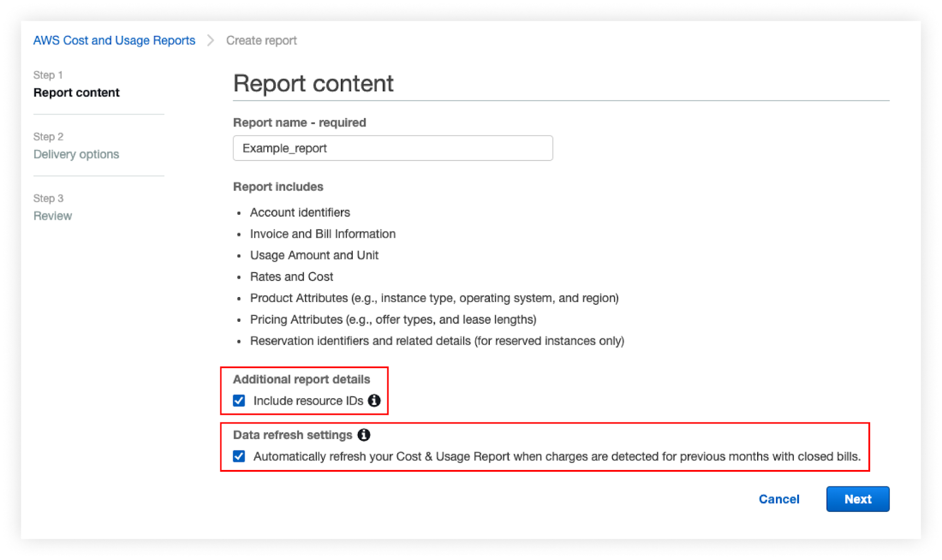The width and height of the screenshot is (942, 560).
Task: Click the breadcrumb chevron separator
Action: (x=210, y=41)
